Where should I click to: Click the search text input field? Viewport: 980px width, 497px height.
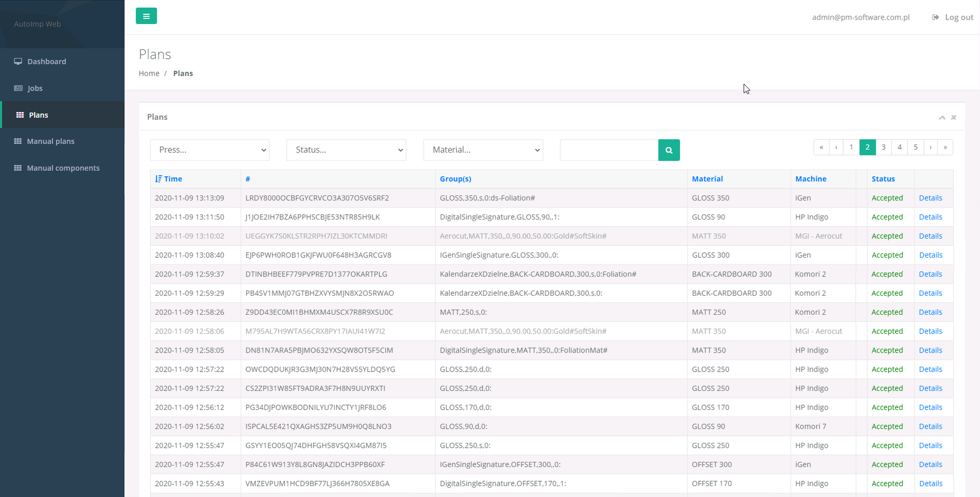609,150
